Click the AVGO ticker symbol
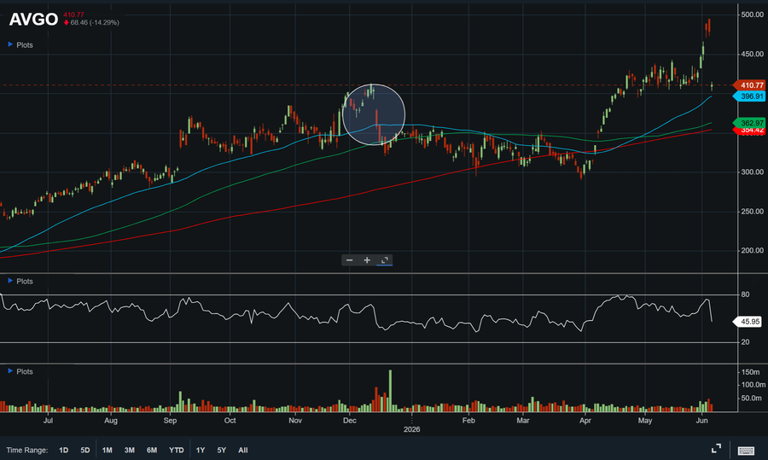Viewport: 768px width, 460px height. (33, 19)
